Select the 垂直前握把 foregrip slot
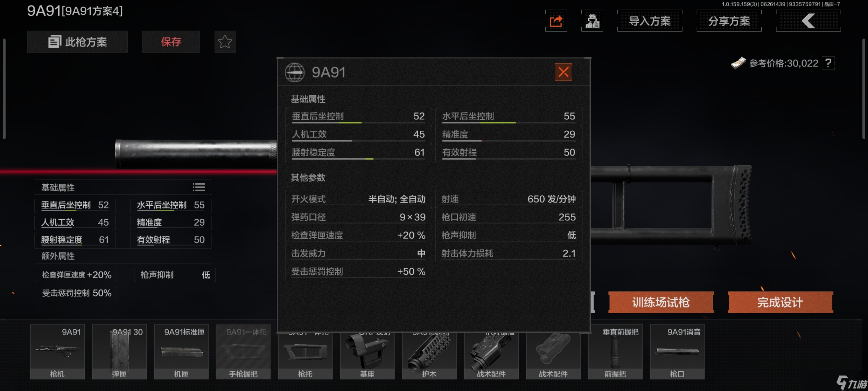This screenshot has height=391, width=868. tap(615, 352)
